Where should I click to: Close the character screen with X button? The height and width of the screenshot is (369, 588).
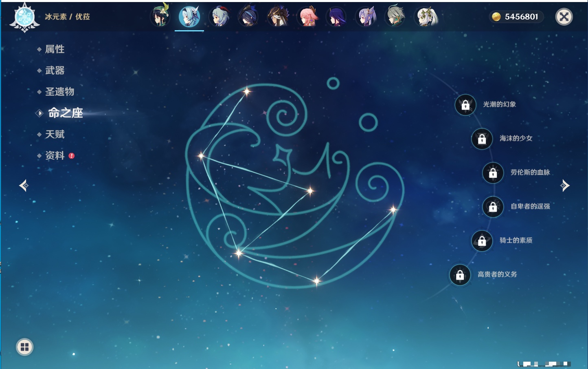click(x=564, y=17)
